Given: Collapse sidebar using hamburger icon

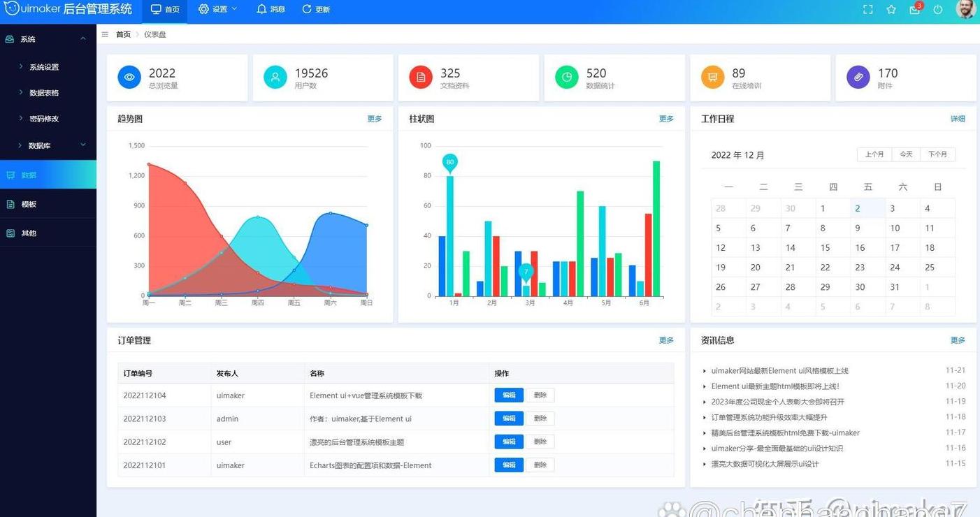Looking at the screenshot, I should (105, 34).
